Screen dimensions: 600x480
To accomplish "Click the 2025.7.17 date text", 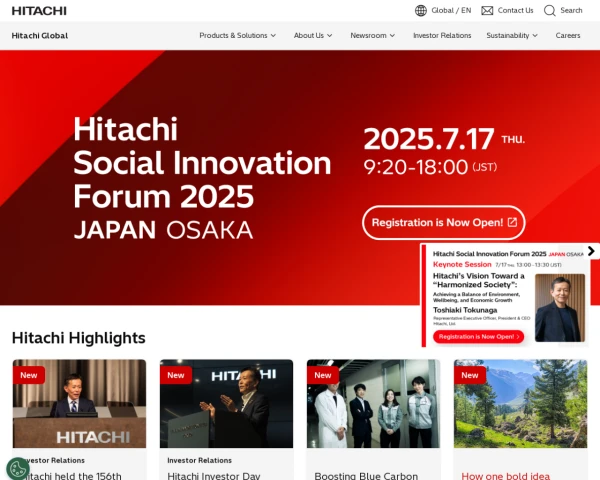I will coord(429,139).
